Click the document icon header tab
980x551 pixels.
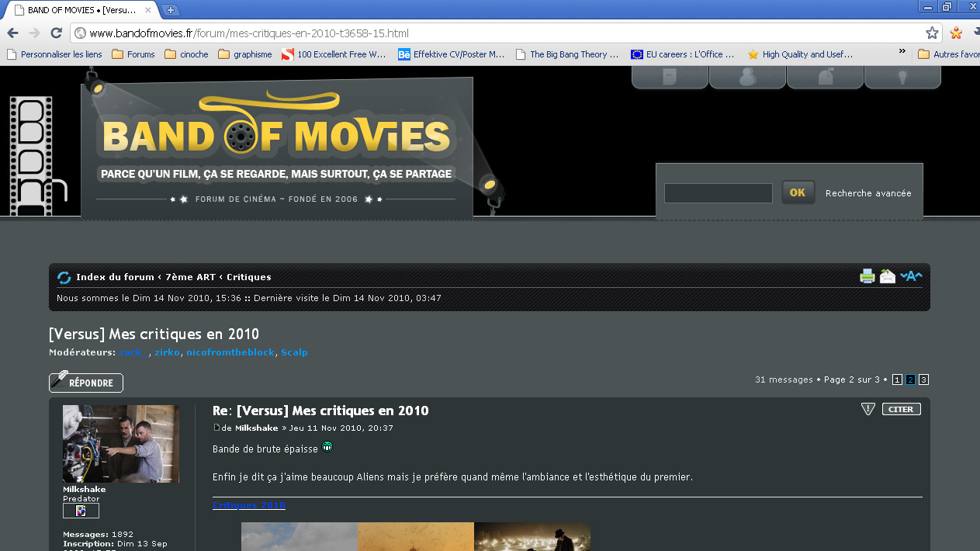pos(670,77)
